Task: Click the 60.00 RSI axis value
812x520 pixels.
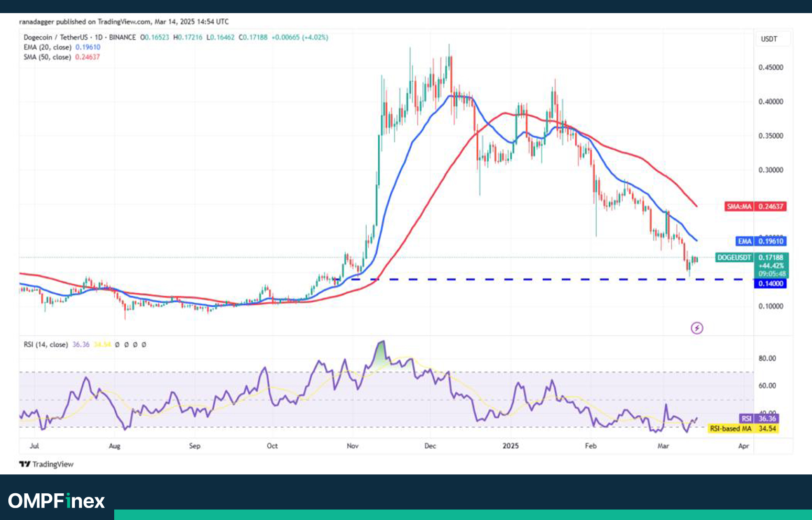Action: pyautogui.click(x=767, y=386)
